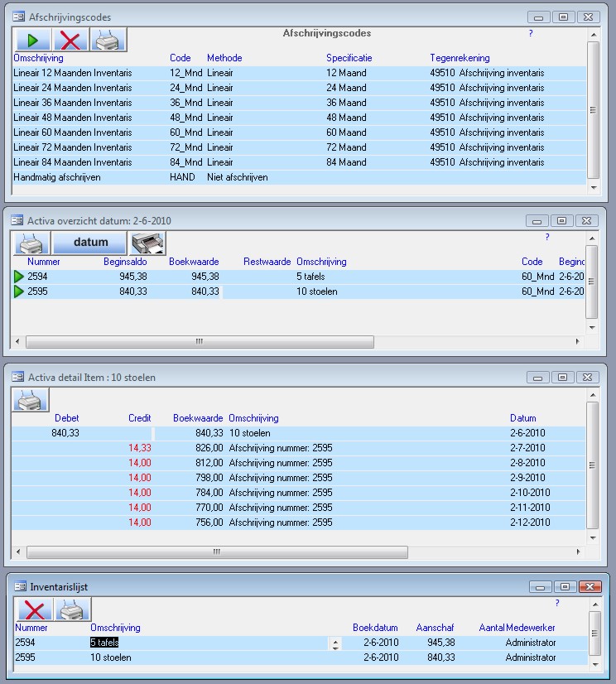Click green arrow next to item 2595
Image resolution: width=616 pixels, height=684 pixels.
click(18, 291)
